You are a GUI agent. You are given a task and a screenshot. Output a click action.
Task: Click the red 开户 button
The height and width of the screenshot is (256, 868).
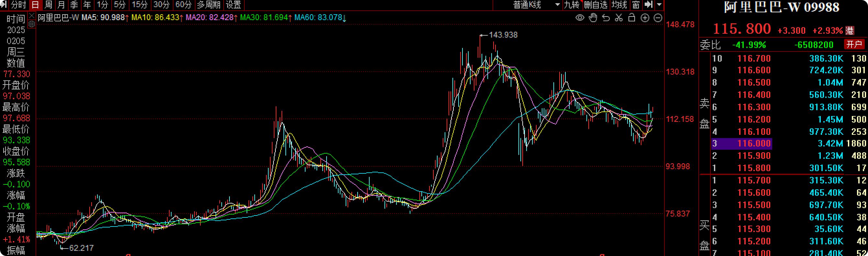pos(854,44)
